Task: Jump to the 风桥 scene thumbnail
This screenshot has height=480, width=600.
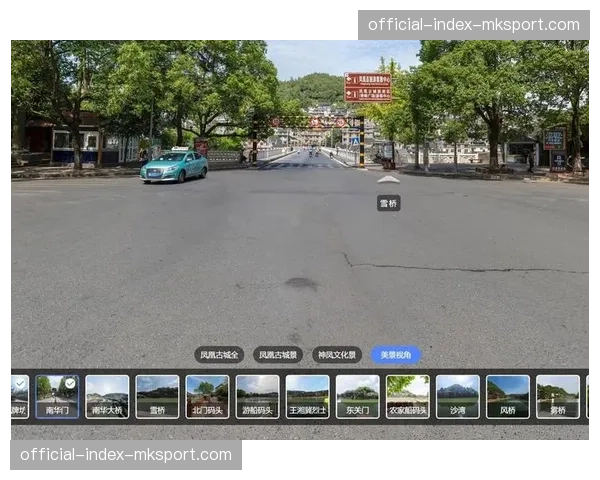Action: (507, 396)
